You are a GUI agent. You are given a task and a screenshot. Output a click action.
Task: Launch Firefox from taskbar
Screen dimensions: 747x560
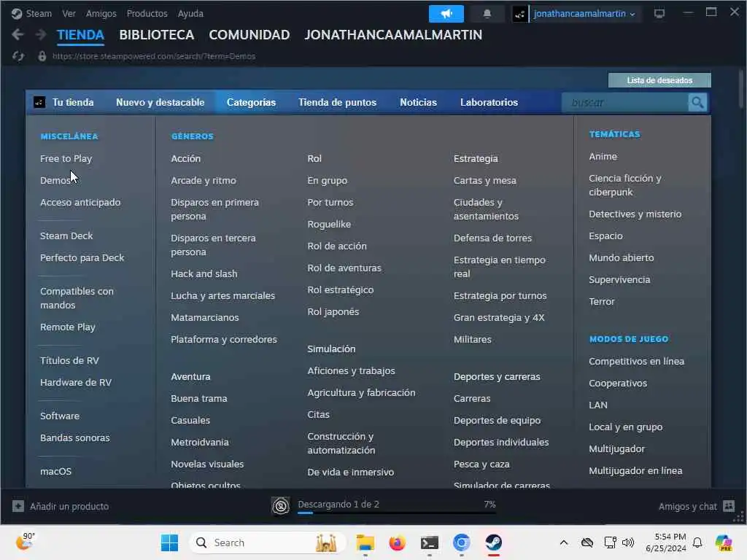click(x=397, y=542)
